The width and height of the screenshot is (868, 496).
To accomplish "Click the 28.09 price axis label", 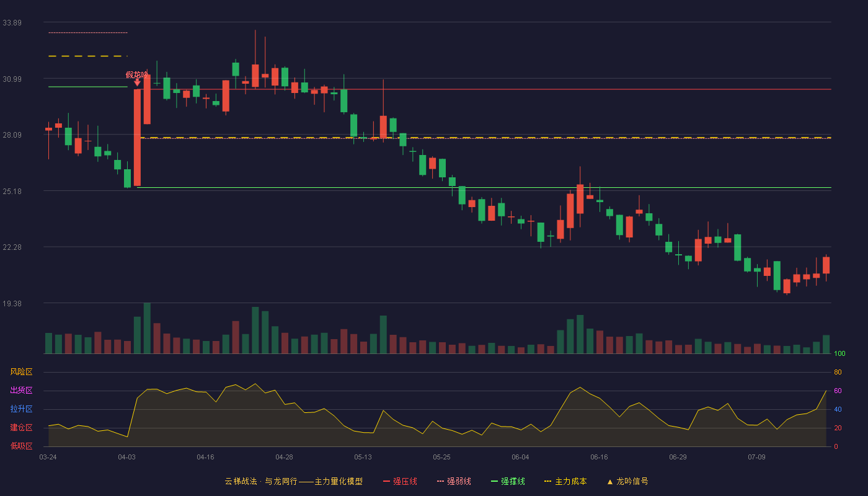I will (x=12, y=135).
